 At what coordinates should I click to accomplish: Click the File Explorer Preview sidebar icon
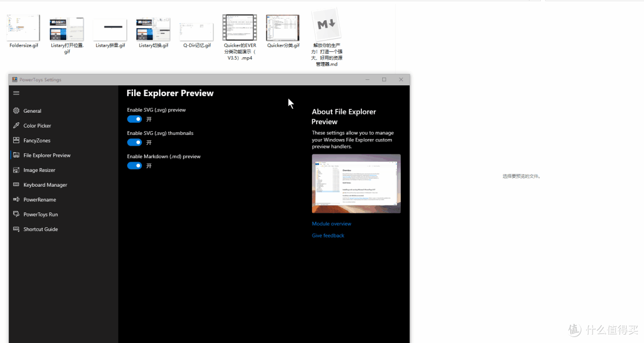pos(16,155)
